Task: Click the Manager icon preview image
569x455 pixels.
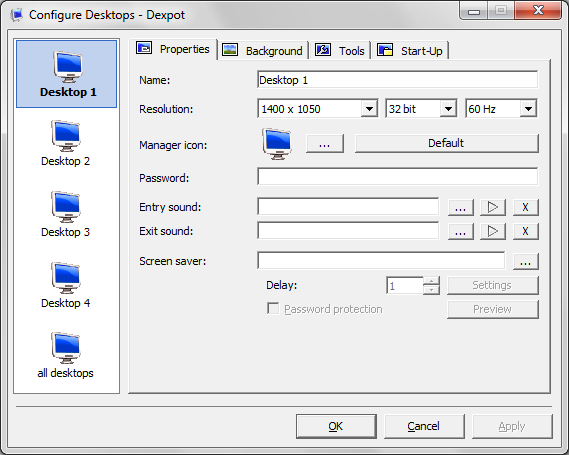Action: (277, 144)
